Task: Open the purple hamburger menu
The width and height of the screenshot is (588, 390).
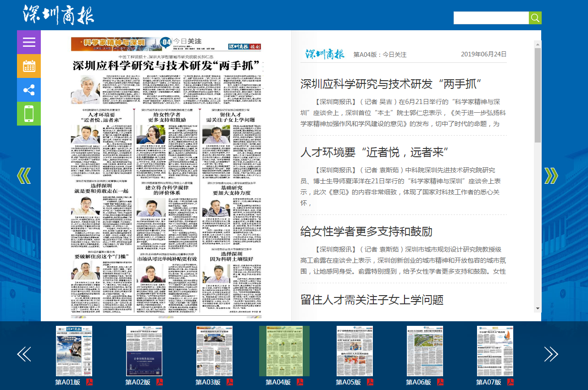Action: pos(29,42)
